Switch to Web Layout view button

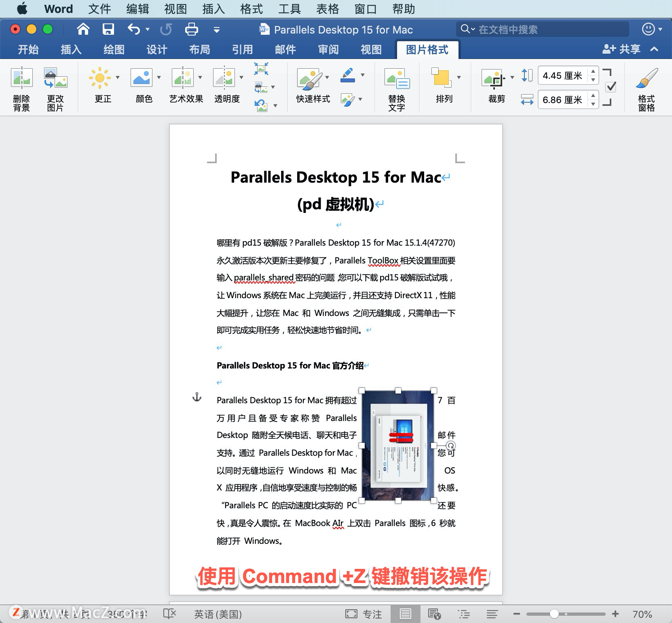click(435, 614)
